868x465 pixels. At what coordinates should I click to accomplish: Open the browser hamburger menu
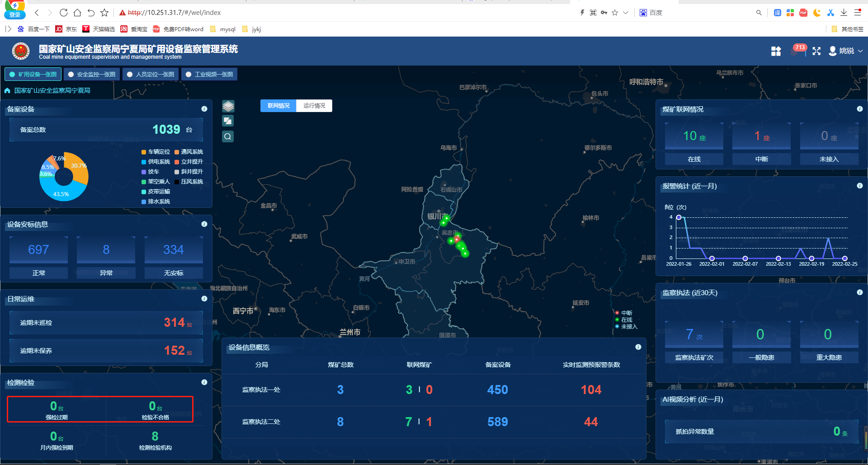pos(858,13)
